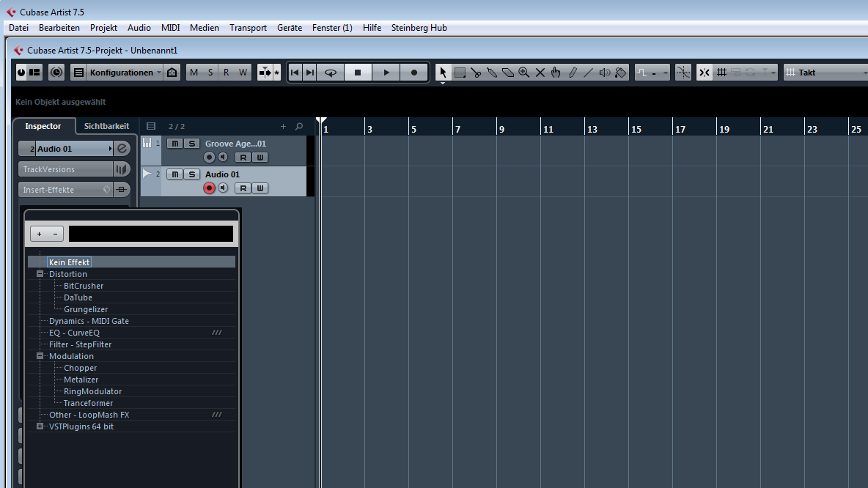The width and height of the screenshot is (868, 488).
Task: Click the transport Record button
Action: point(414,73)
